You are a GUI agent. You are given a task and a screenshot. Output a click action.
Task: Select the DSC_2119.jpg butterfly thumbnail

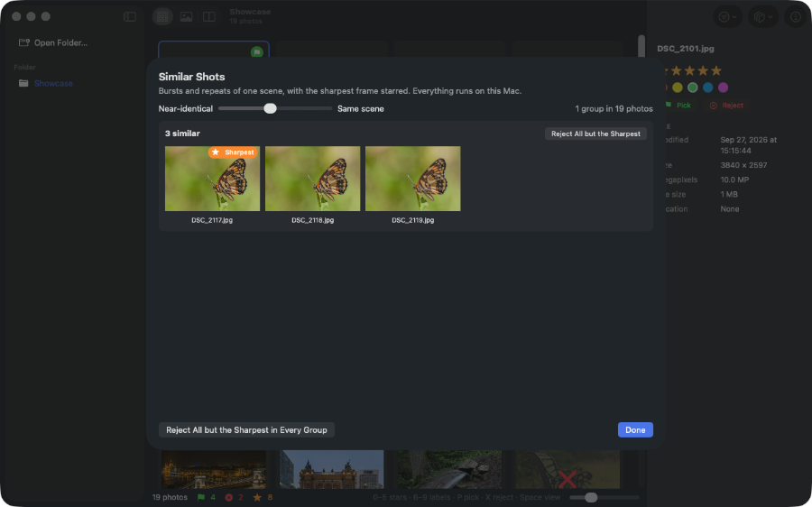pos(412,179)
